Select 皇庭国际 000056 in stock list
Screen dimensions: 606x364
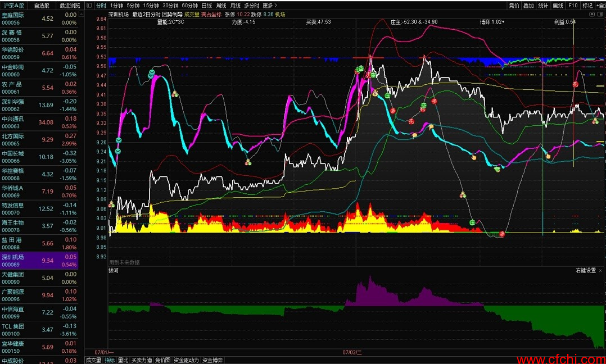tap(39, 19)
